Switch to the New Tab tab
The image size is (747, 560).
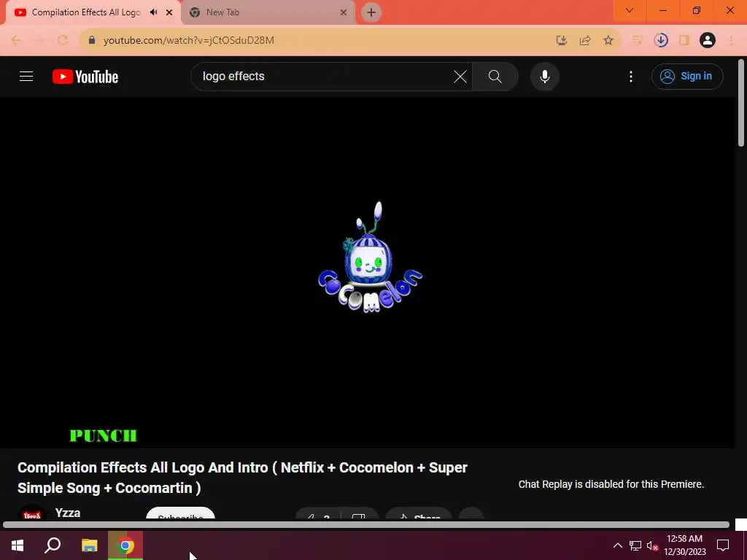(267, 12)
